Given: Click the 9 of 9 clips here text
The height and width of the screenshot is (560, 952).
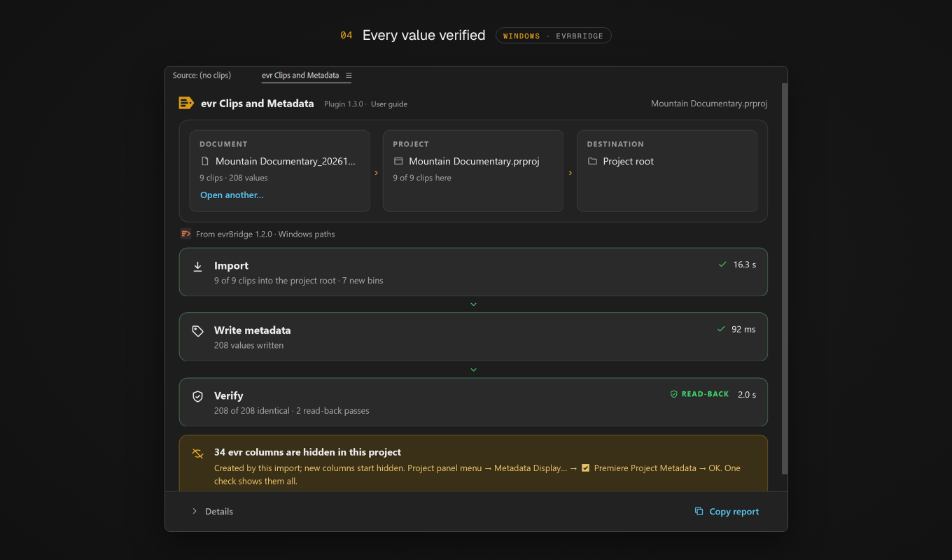Looking at the screenshot, I should point(422,178).
